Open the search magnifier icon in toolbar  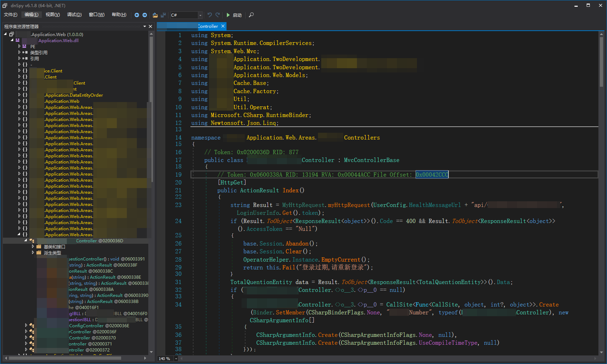point(252,15)
